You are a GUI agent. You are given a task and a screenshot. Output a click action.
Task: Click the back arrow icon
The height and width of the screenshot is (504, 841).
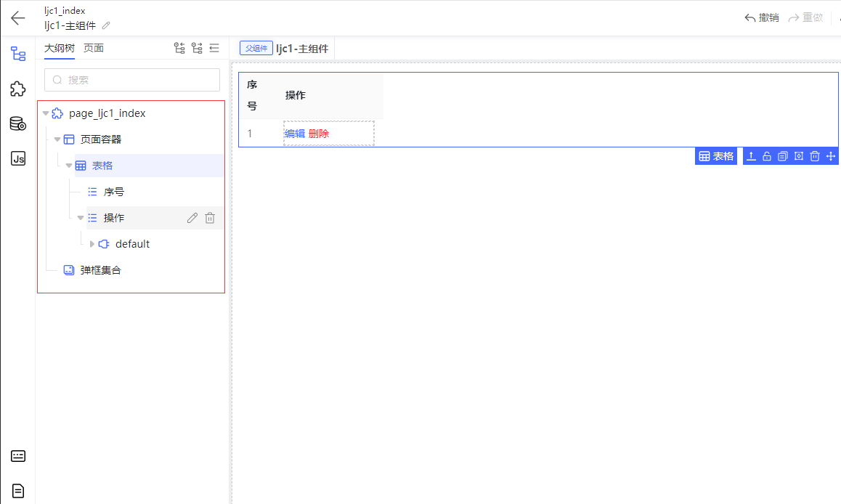pos(17,17)
